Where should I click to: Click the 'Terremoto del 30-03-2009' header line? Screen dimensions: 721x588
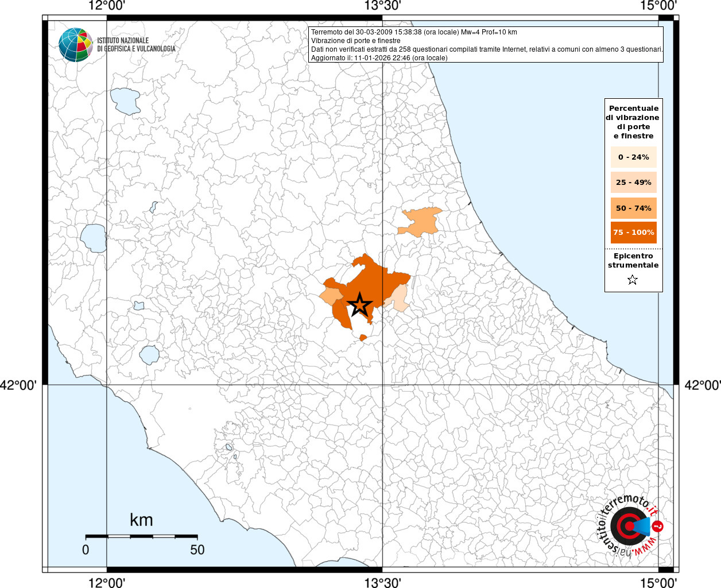click(414, 32)
